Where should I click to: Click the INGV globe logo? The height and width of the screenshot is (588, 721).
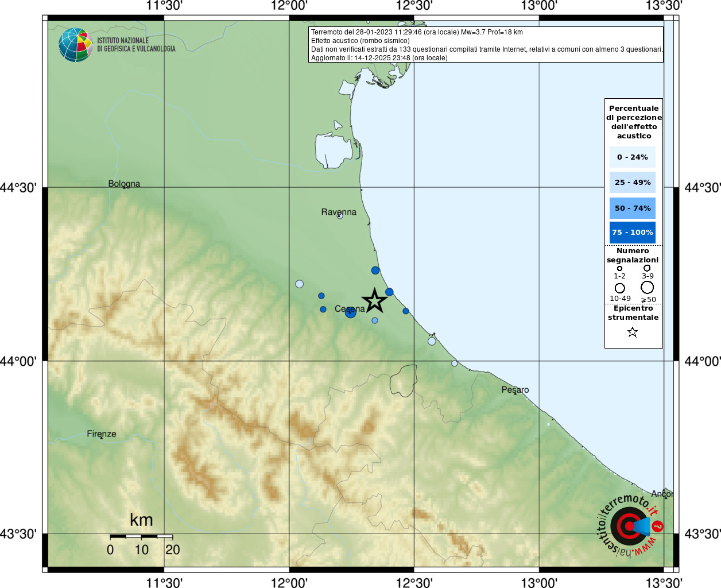(x=75, y=45)
